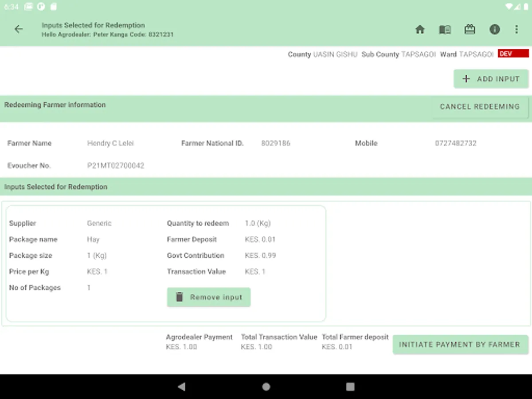
Task: Tap the Android back navigation triangle
Action: tap(181, 387)
